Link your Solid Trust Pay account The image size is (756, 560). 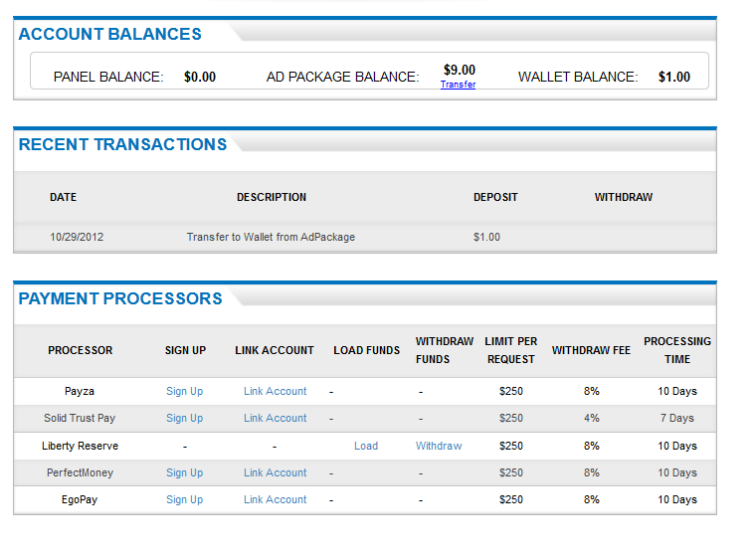click(275, 419)
